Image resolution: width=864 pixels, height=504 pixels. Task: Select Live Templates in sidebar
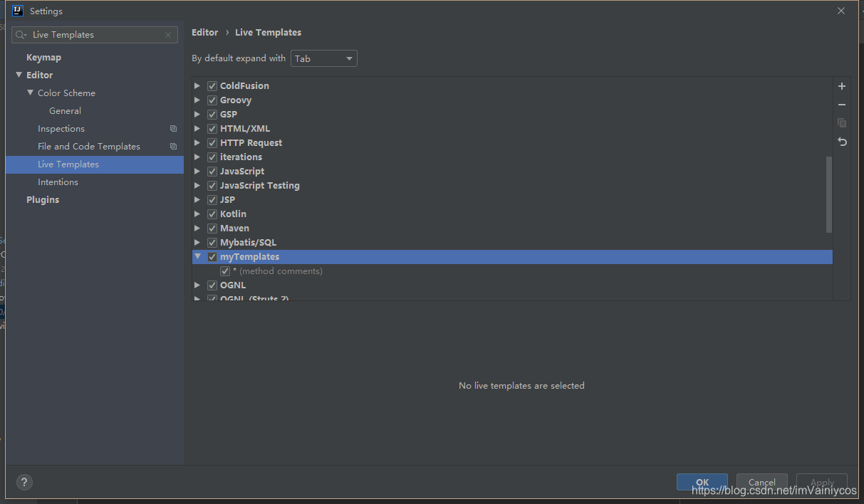coord(95,164)
